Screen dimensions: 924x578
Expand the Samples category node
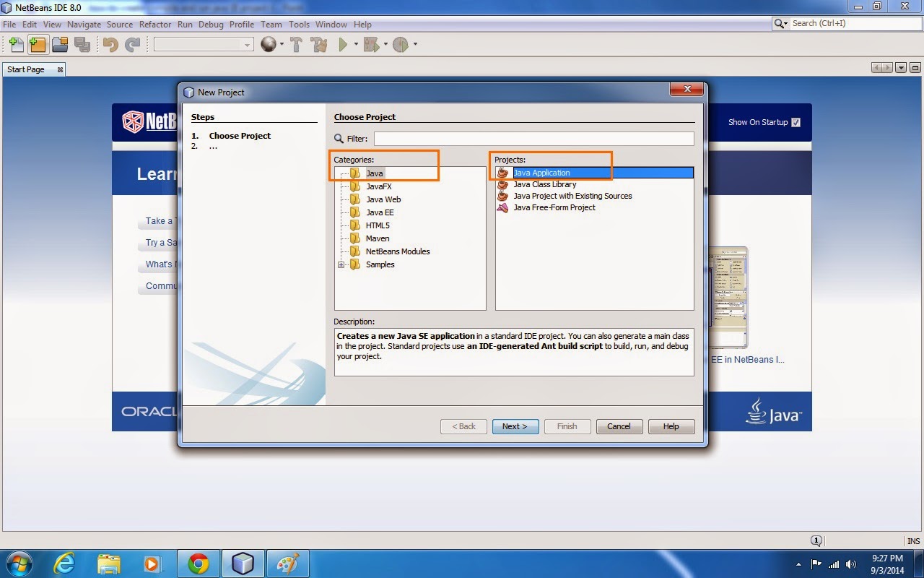341,264
